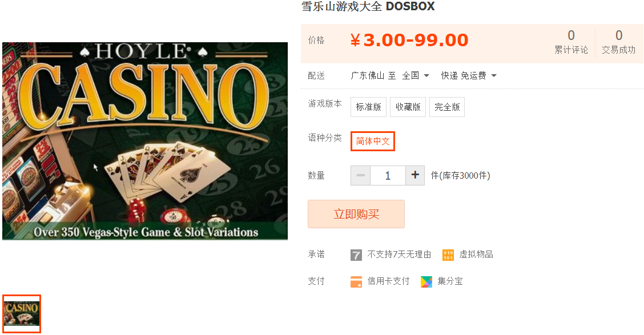
Task: Click the 立即购买 buy now button
Action: click(x=356, y=214)
